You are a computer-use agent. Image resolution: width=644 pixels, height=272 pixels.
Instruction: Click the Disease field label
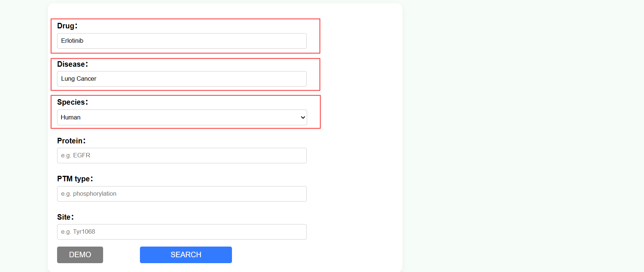pos(73,64)
